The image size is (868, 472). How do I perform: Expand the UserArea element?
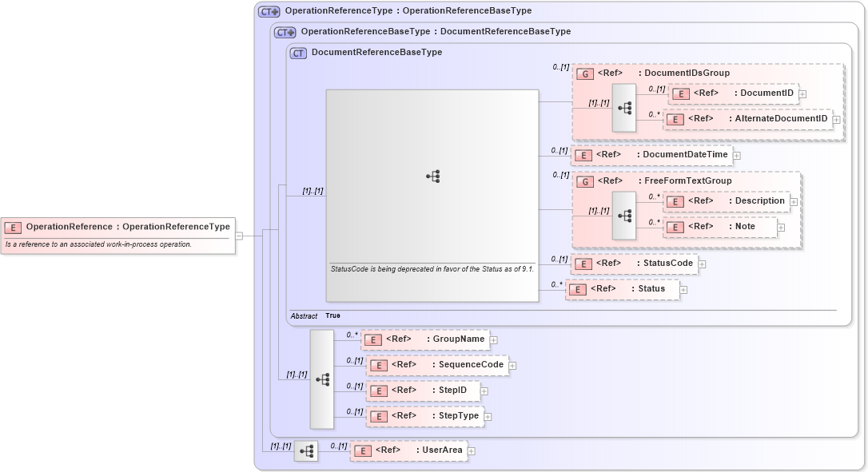click(472, 450)
